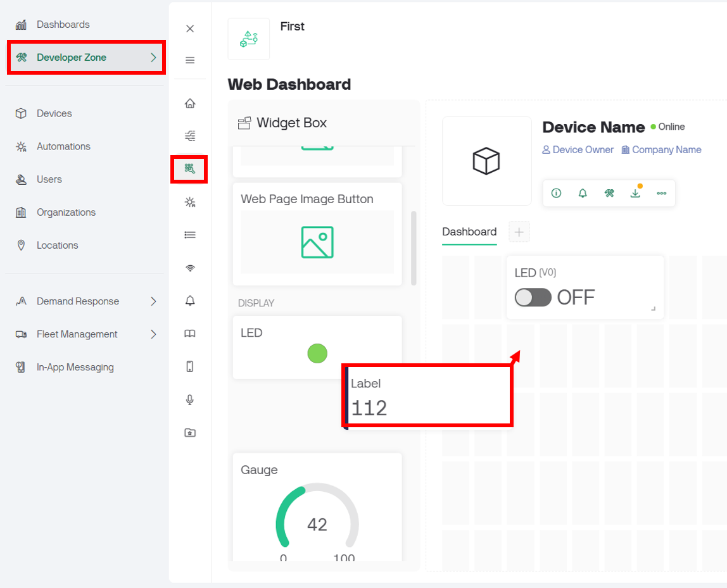
Task: Click the device cube image placeholder
Action: pos(486,161)
